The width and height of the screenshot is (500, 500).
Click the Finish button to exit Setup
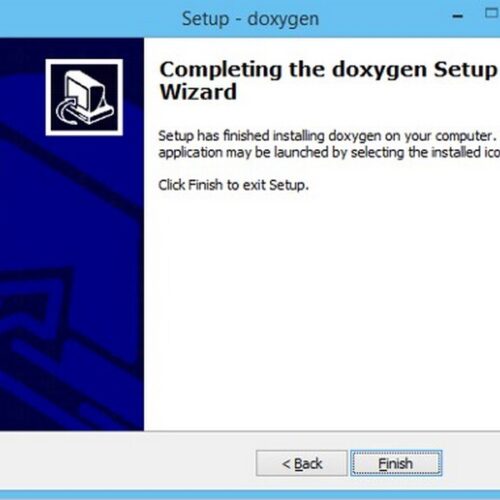396,463
